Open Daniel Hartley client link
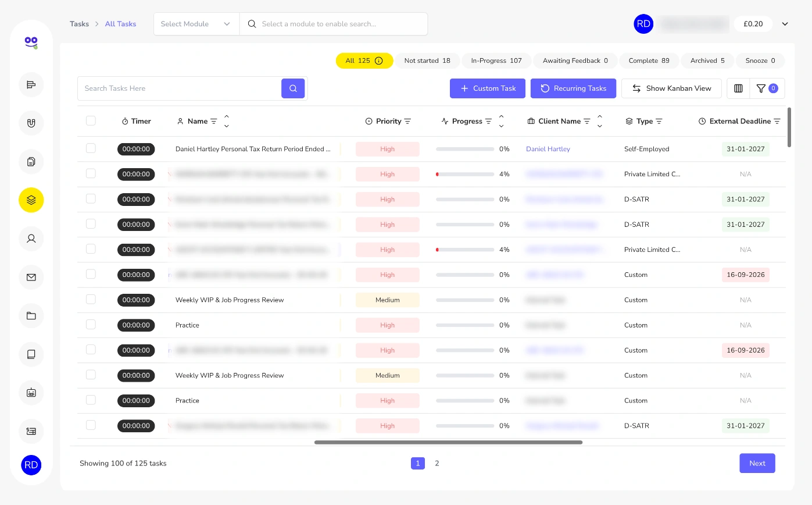812x505 pixels. coord(548,149)
